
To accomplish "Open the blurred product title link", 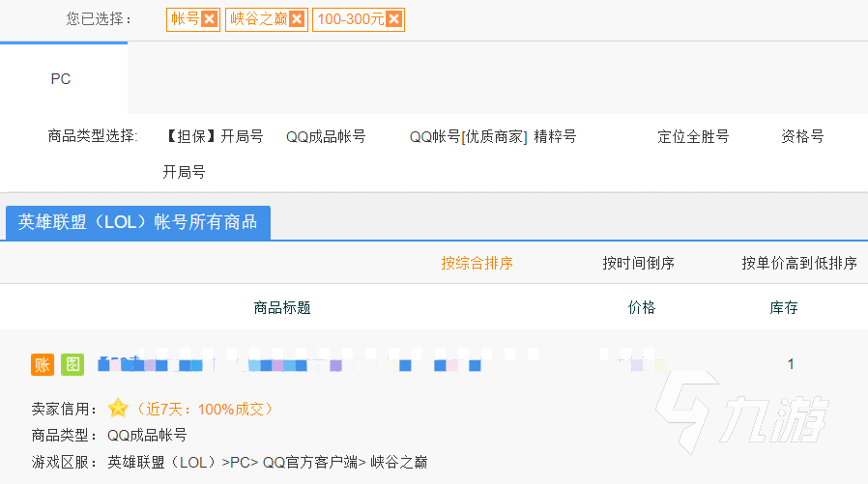I will tap(289, 364).
